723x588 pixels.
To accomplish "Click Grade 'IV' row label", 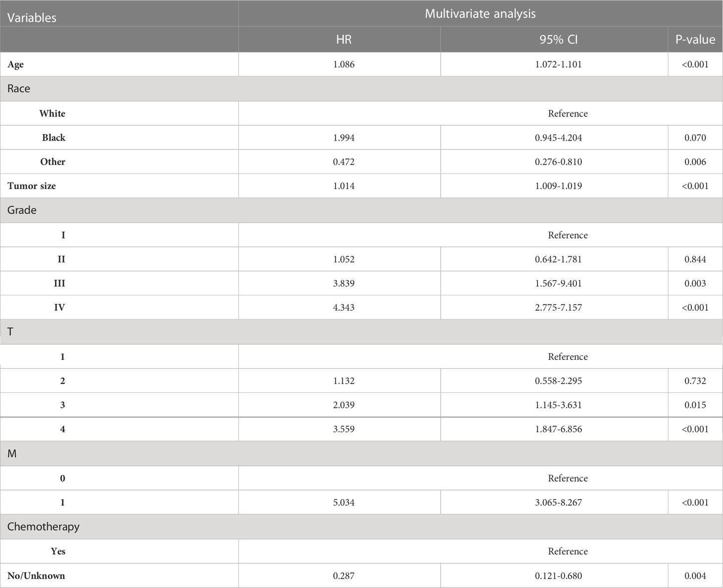I will click(x=59, y=308).
